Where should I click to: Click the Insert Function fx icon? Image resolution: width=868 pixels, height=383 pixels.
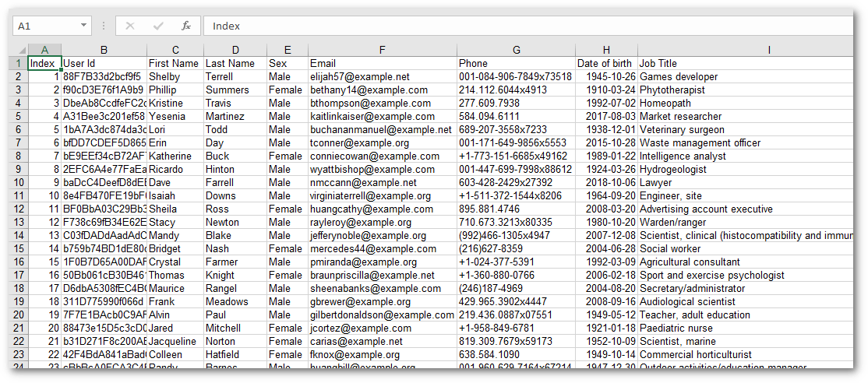tap(186, 26)
